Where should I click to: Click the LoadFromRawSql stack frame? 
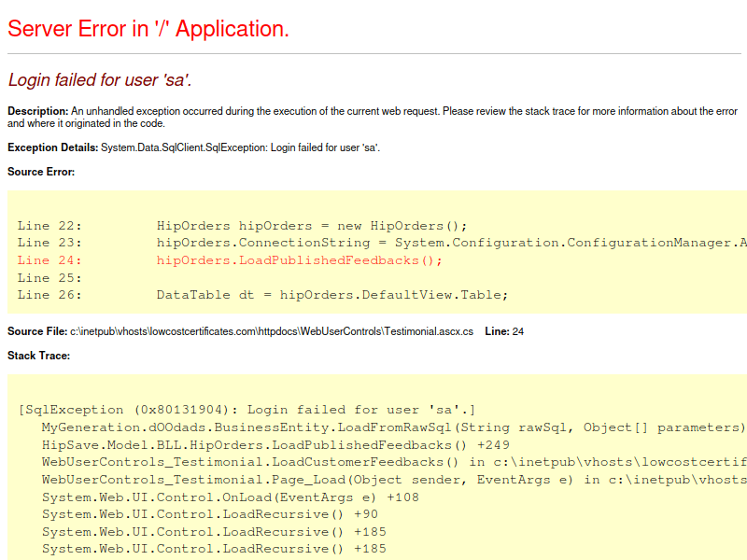click(373, 427)
